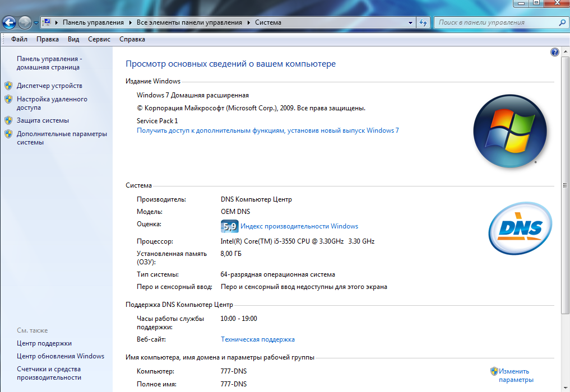Click the shield icon beside Настройка удаленного доступа

click(8, 99)
